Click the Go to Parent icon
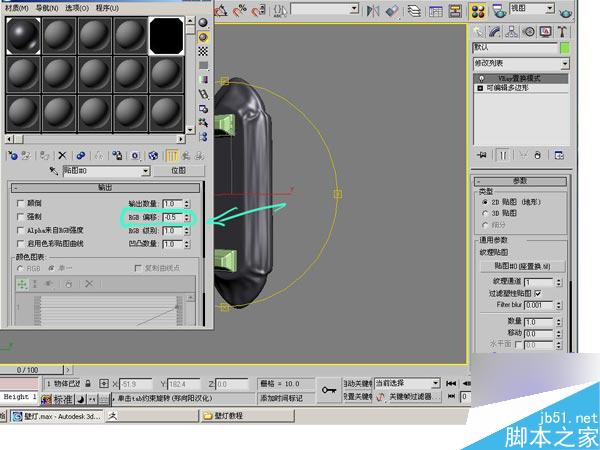 tap(186, 156)
